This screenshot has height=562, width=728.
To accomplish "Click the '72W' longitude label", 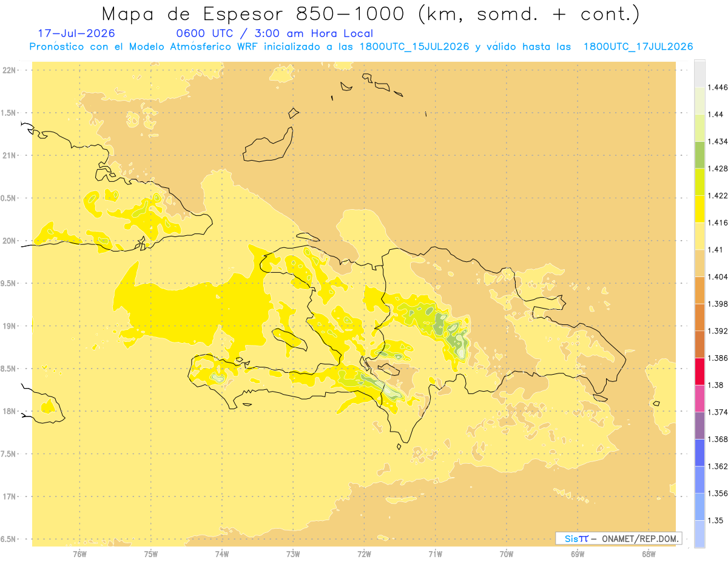I will click(x=364, y=554).
